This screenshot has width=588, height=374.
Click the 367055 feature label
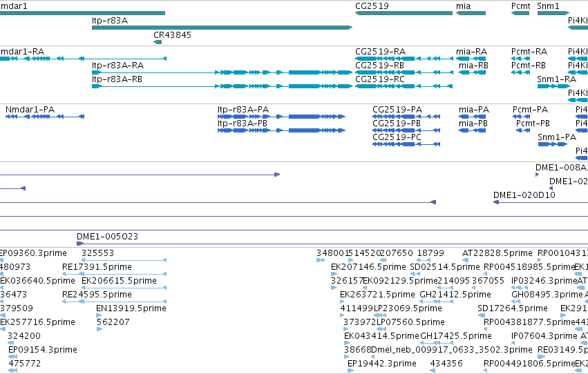[x=488, y=281]
